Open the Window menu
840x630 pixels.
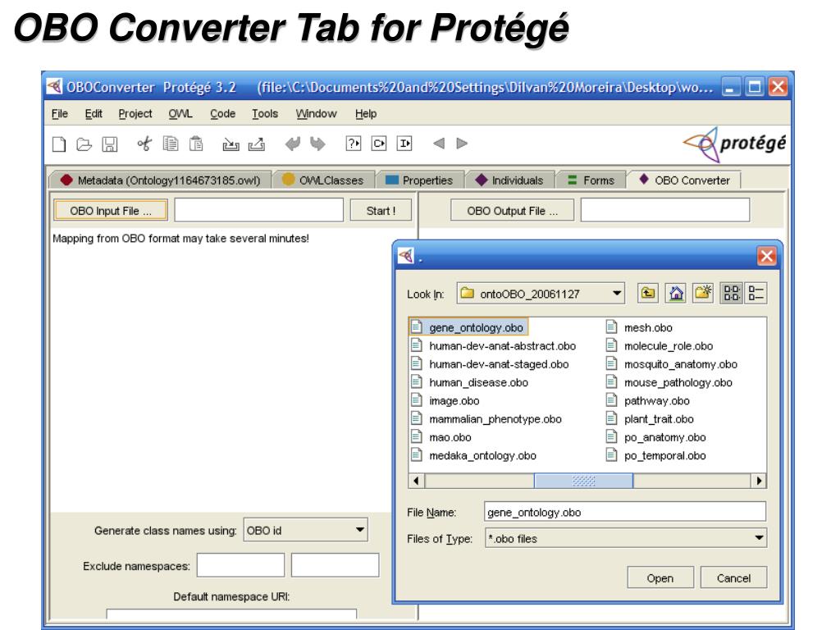(316, 113)
